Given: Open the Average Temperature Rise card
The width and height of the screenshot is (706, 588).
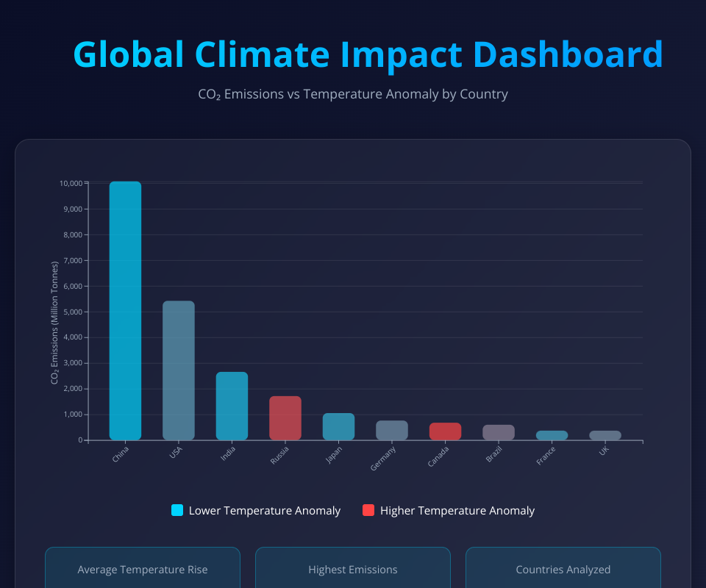Looking at the screenshot, I should click(x=143, y=568).
